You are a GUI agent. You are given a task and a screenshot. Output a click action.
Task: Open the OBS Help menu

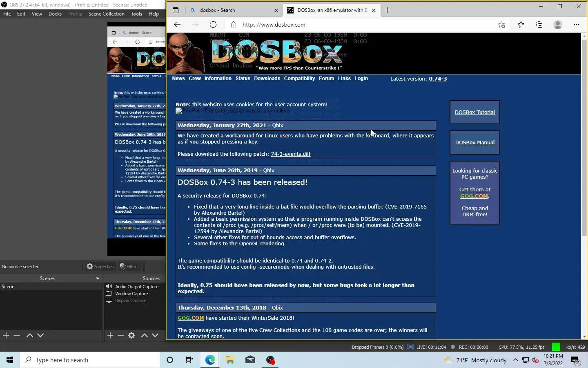[x=154, y=14]
